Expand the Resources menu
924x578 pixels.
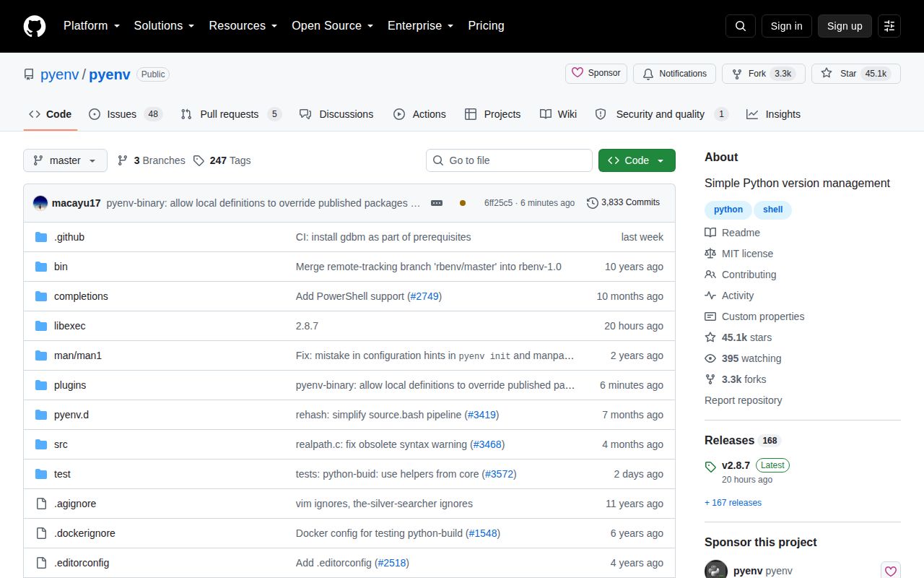pos(243,25)
